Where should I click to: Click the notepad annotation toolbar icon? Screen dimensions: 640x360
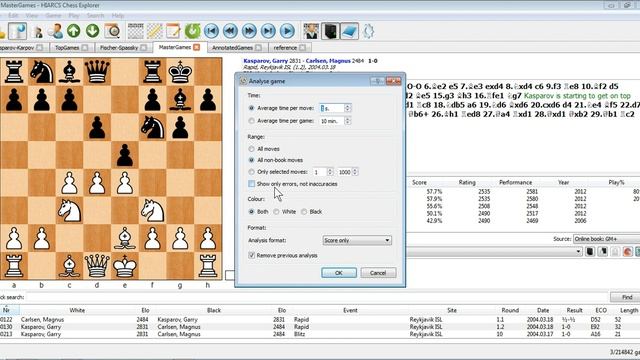[x=173, y=31]
